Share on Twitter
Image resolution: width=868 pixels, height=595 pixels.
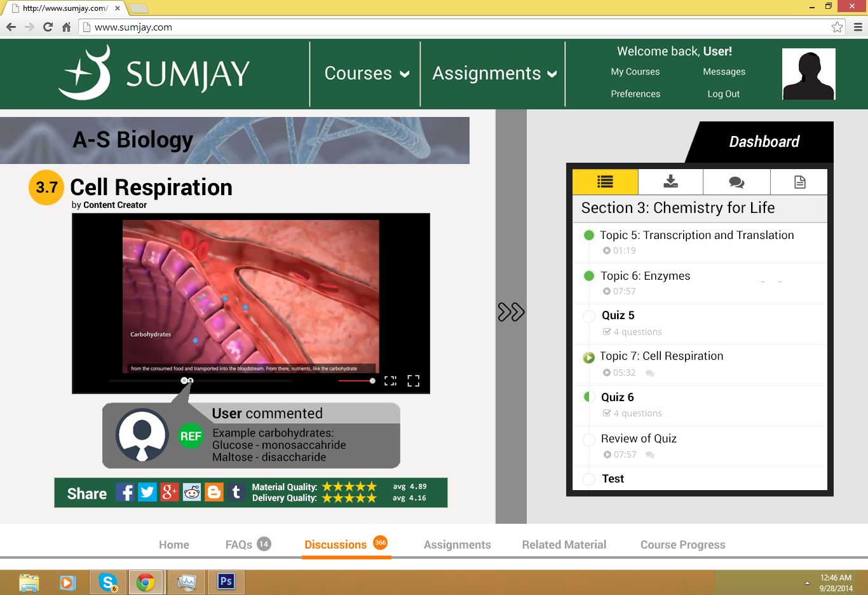(x=147, y=492)
